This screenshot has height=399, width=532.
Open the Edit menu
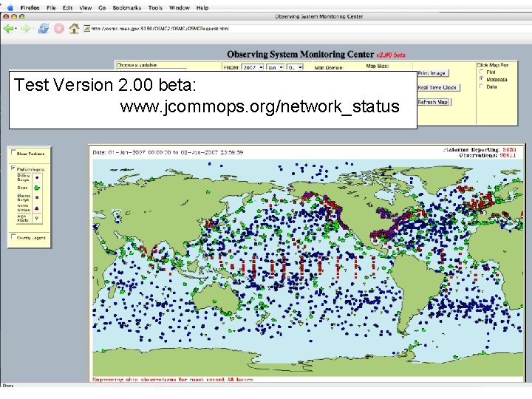pos(67,7)
